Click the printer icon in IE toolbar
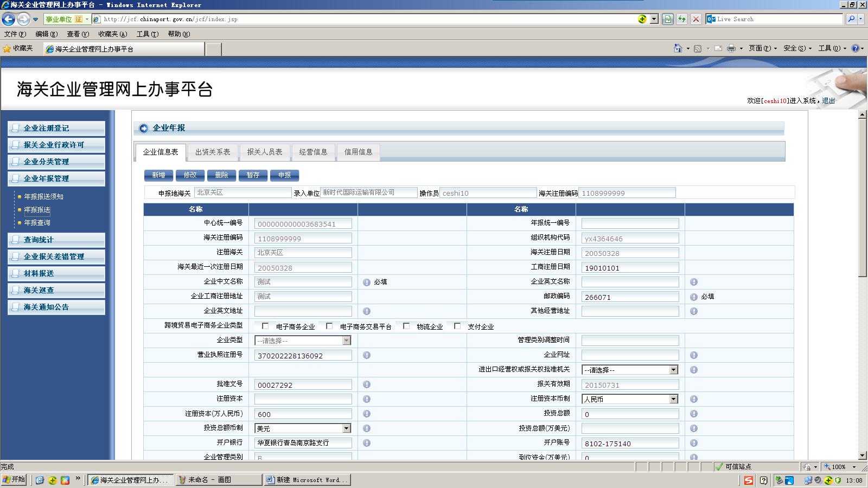868x488 pixels. (x=731, y=48)
